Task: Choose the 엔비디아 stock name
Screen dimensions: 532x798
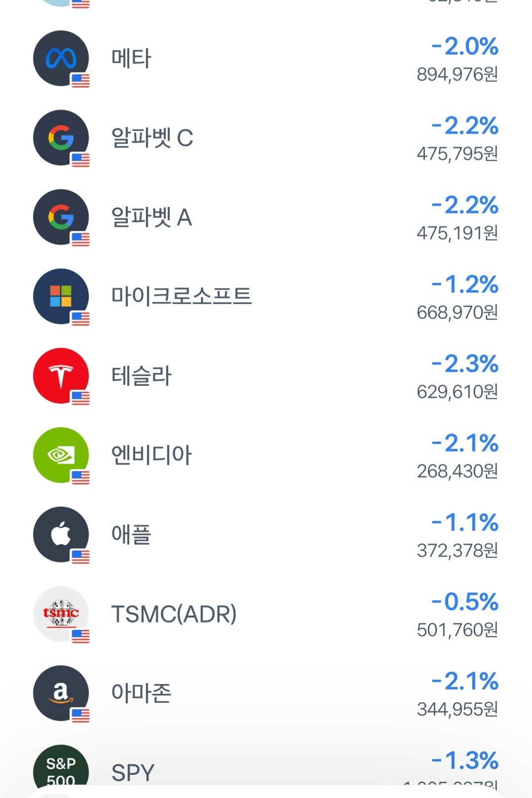Action: click(x=151, y=455)
